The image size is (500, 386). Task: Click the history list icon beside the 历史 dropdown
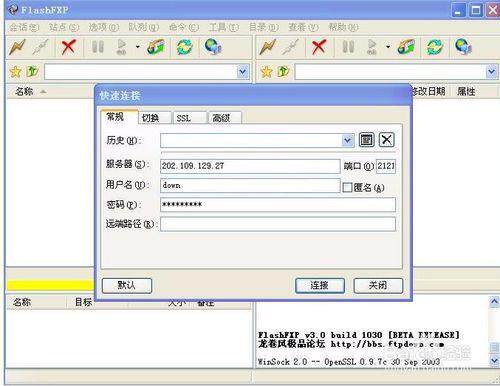(x=366, y=140)
